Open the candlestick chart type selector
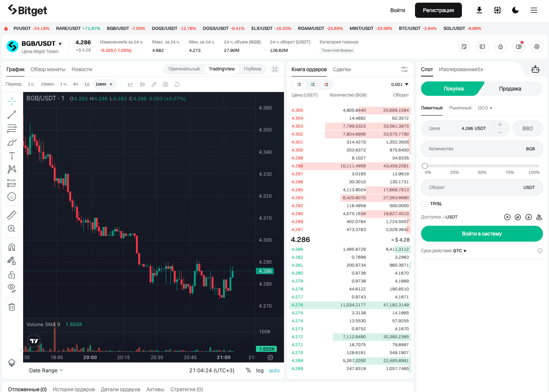Image resolution: width=549 pixels, height=392 pixels. 142,84
